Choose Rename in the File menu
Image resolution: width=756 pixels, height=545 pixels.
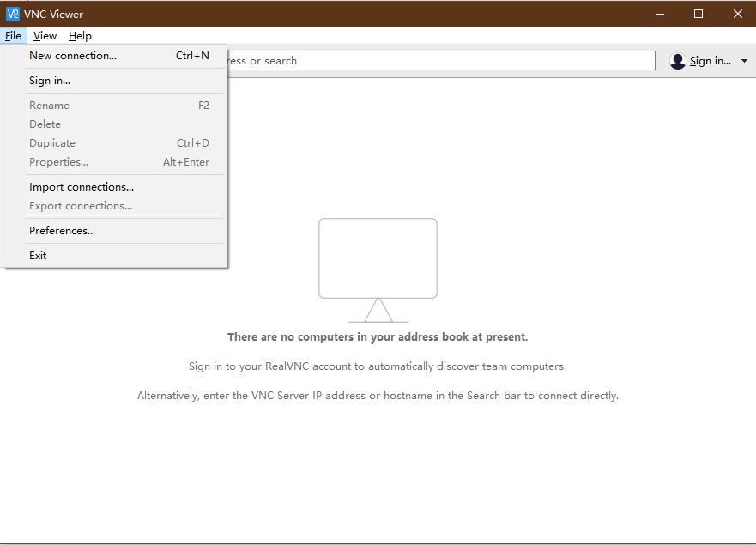115,106
